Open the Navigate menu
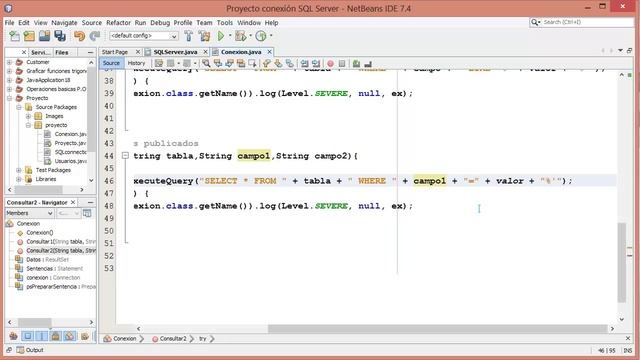The width and height of the screenshot is (640, 360). (64, 23)
